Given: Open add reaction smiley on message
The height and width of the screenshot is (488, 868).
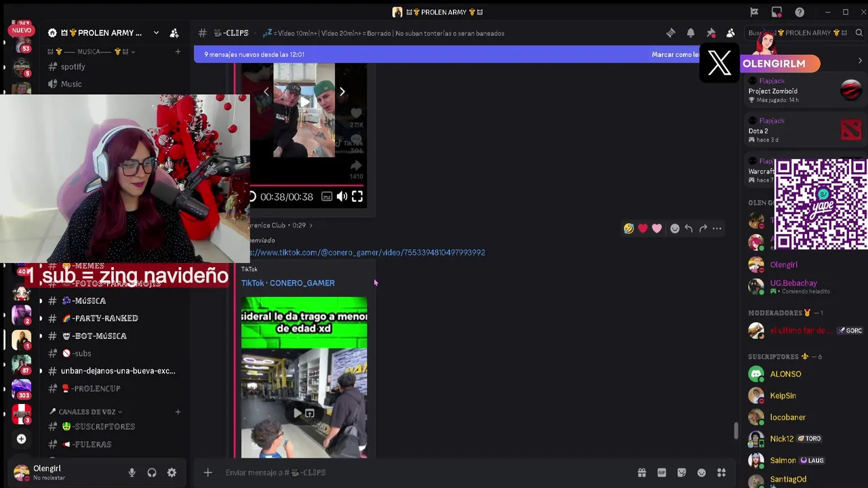Looking at the screenshot, I should click(x=675, y=228).
